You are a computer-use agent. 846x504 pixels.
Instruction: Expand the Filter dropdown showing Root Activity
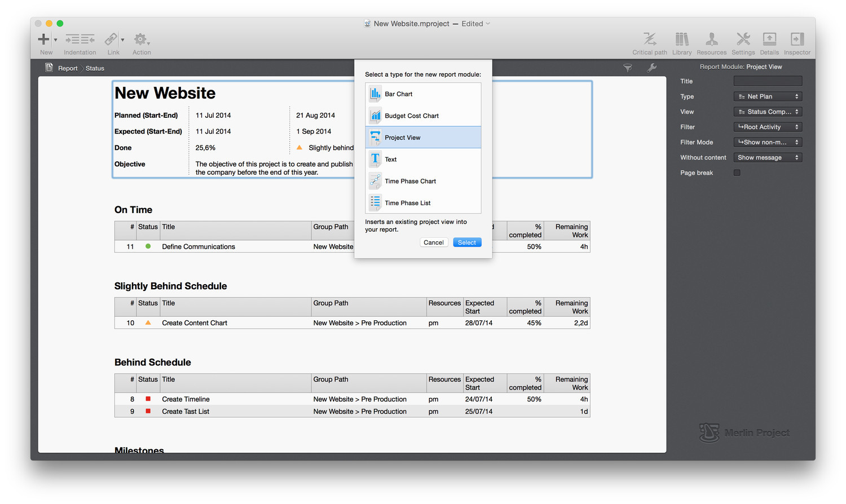point(767,127)
